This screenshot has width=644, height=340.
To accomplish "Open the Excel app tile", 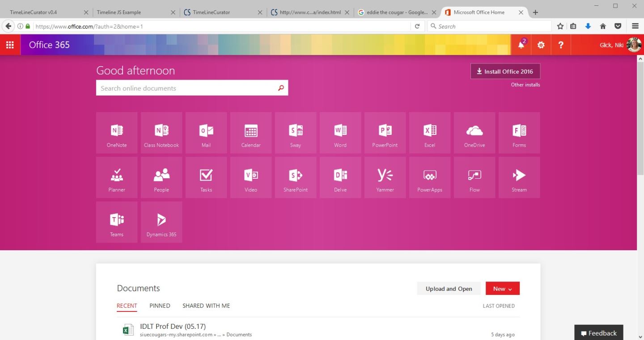I will click(430, 133).
